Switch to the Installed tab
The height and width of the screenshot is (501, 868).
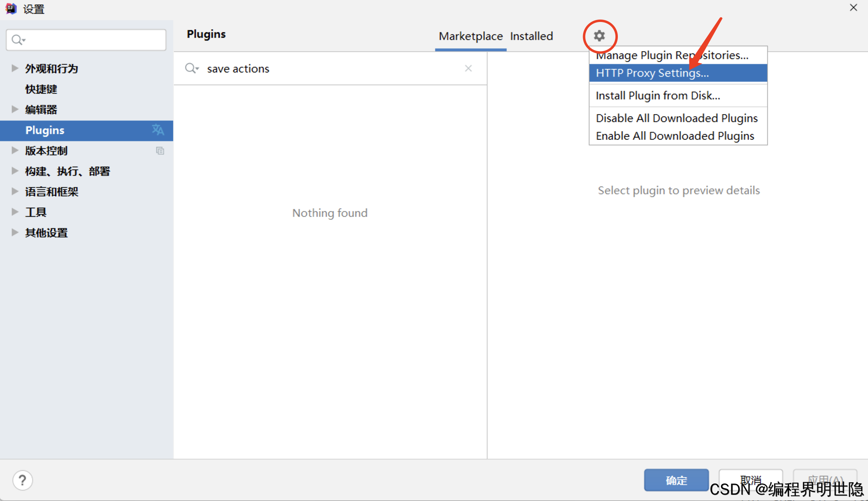pyautogui.click(x=531, y=36)
